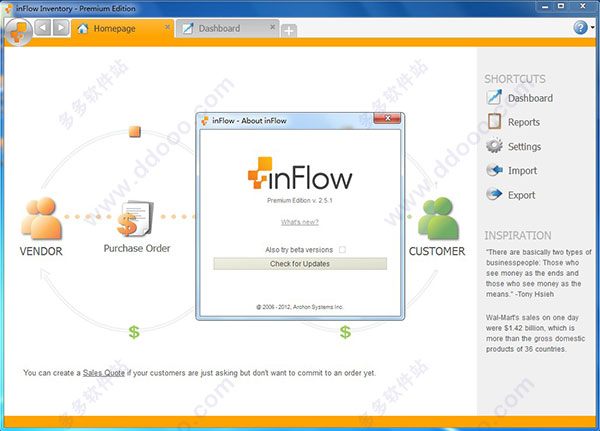The width and height of the screenshot is (600, 431).
Task: Expand the dropdown arrow beside Help
Action: (593, 28)
